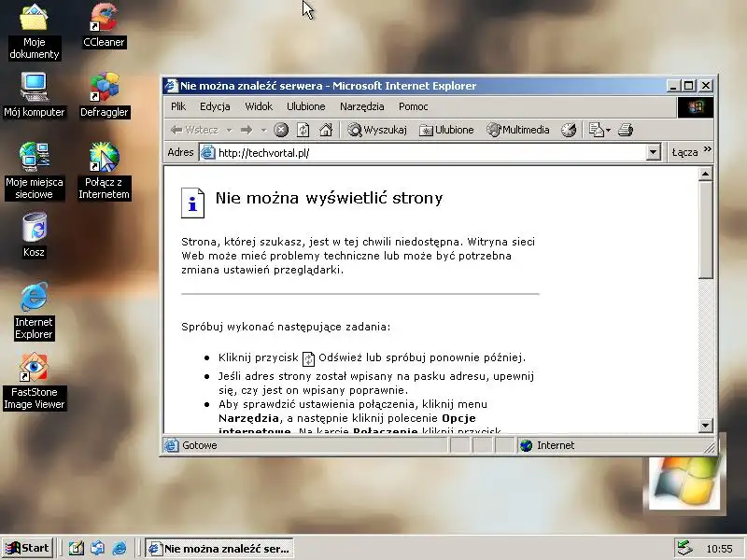
Task: Open Moje miejsca sieciowe icon
Action: click(34, 171)
